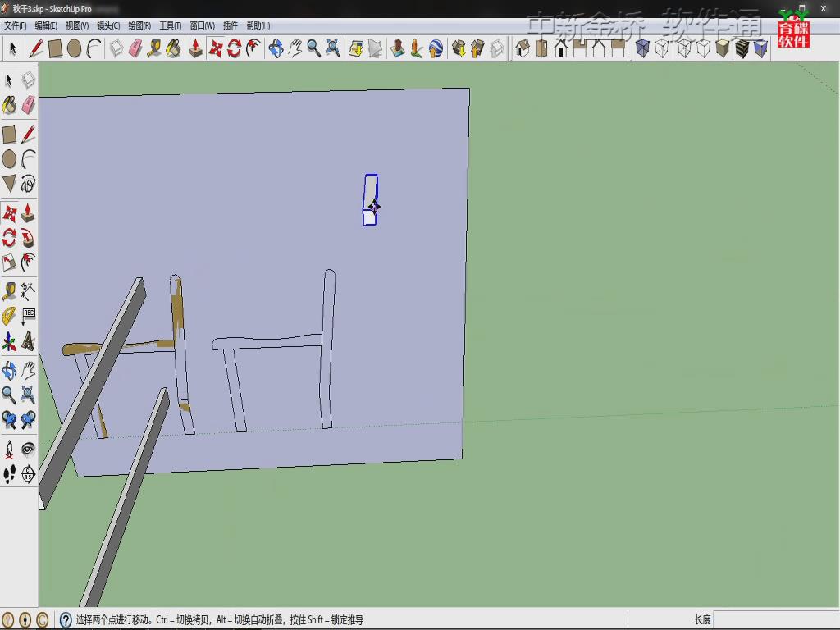Switch to Left view

[x=618, y=48]
